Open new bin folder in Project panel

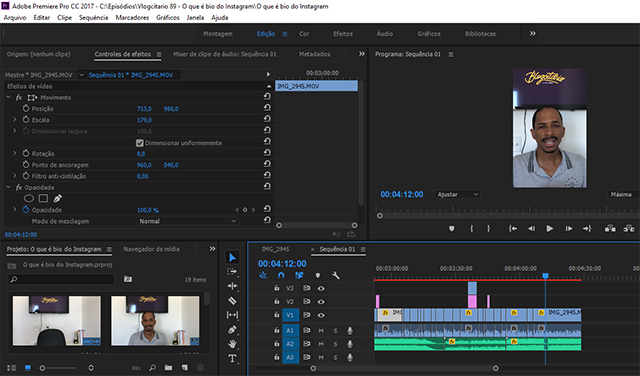coord(168,368)
